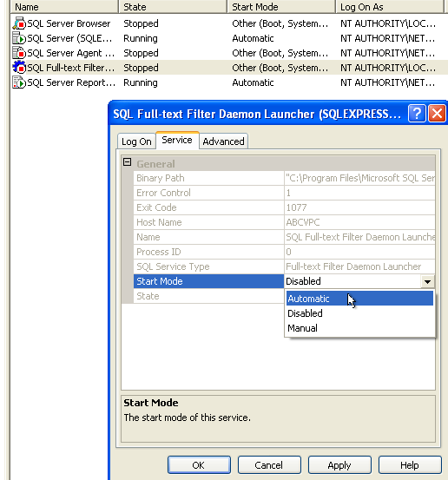Click the Exit Code property label
The width and height of the screenshot is (448, 480).
pos(156,207)
